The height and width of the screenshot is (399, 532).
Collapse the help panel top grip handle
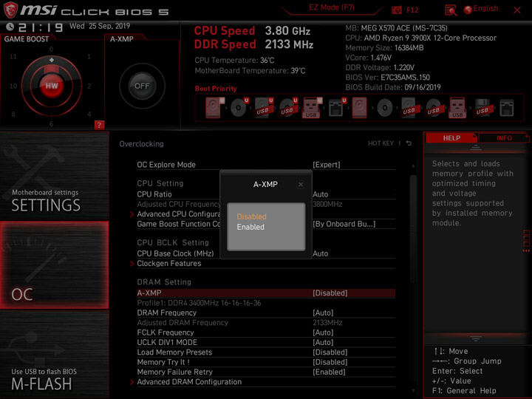[x=476, y=148]
